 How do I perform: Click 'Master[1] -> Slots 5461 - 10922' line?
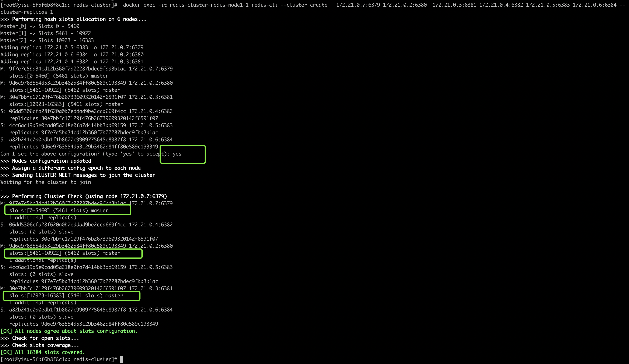click(45, 33)
